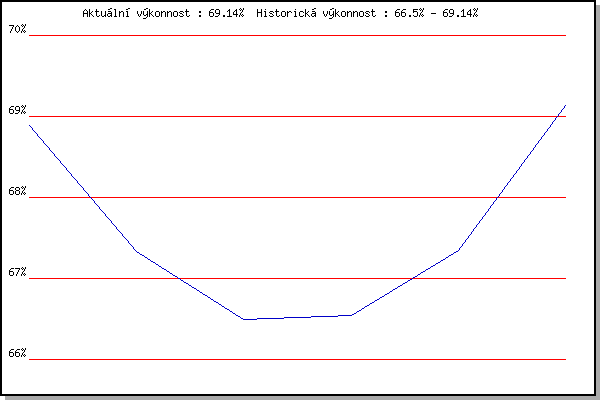600x400 pixels.
Task: Click the second data point just above 67%
Action: [x=137, y=251]
